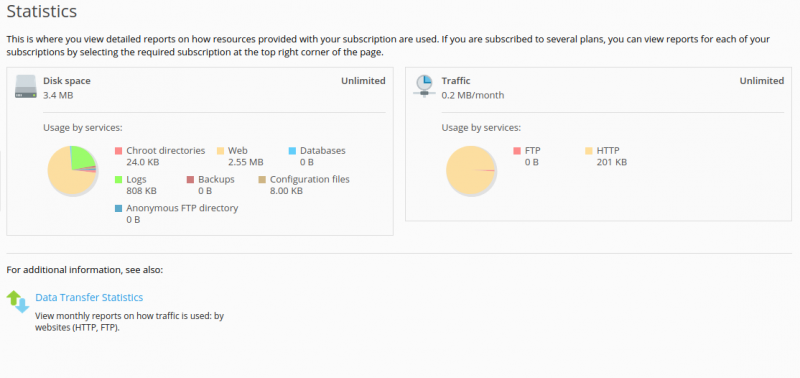Viewport: 800px width, 378px height.
Task: Click the 0.2 MB/month traffic value
Action: pos(473,95)
